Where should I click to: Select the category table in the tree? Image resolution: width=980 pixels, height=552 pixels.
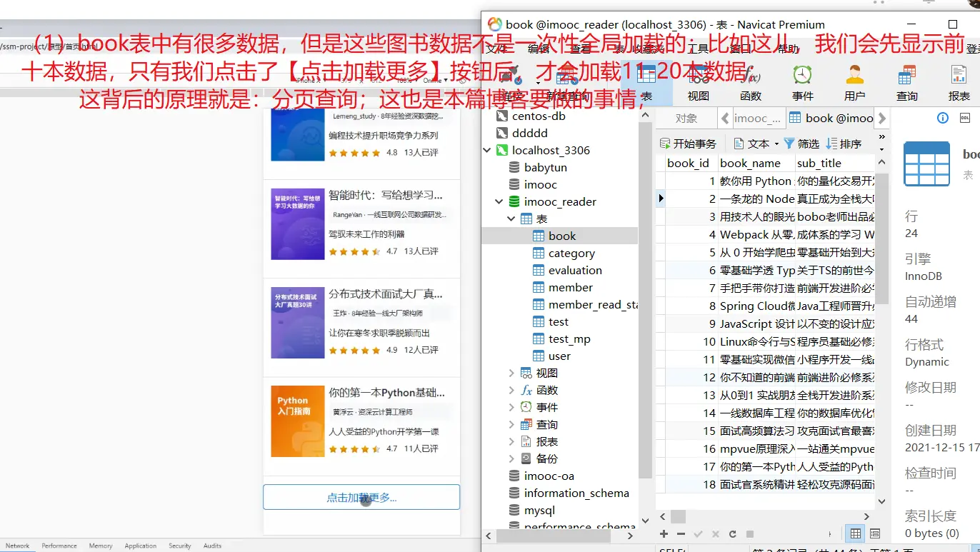571,254
